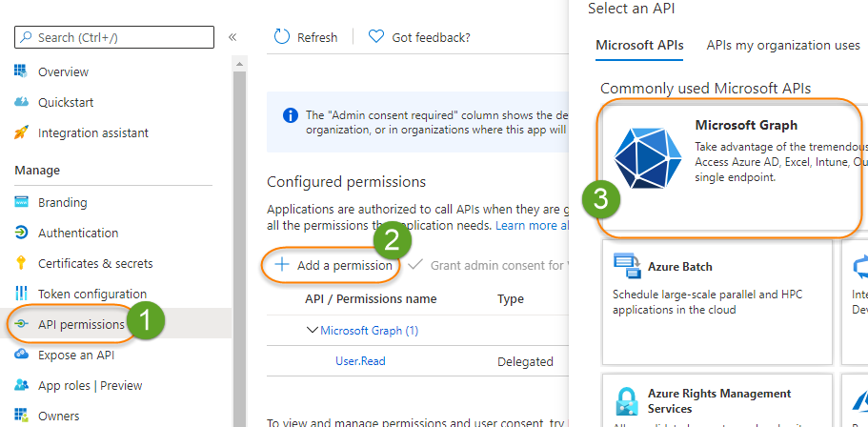Click the Delegated cell for User.Read
The image size is (868, 427).
[525, 361]
